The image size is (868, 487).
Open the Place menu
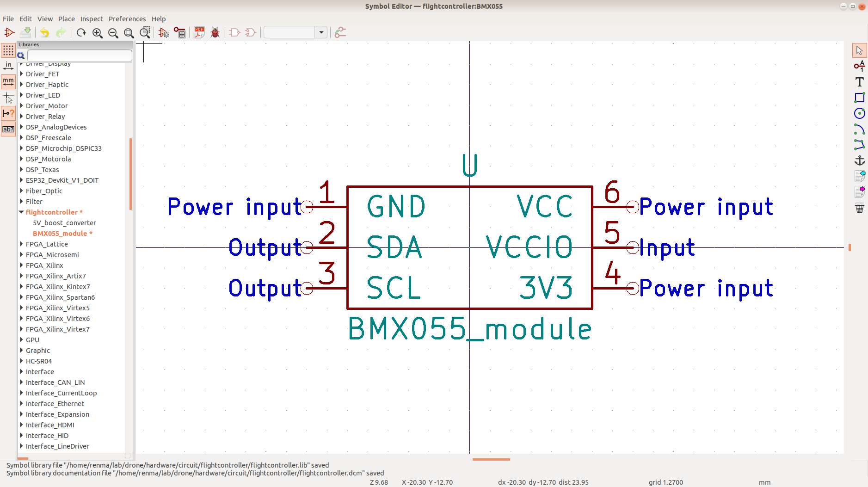click(x=66, y=19)
